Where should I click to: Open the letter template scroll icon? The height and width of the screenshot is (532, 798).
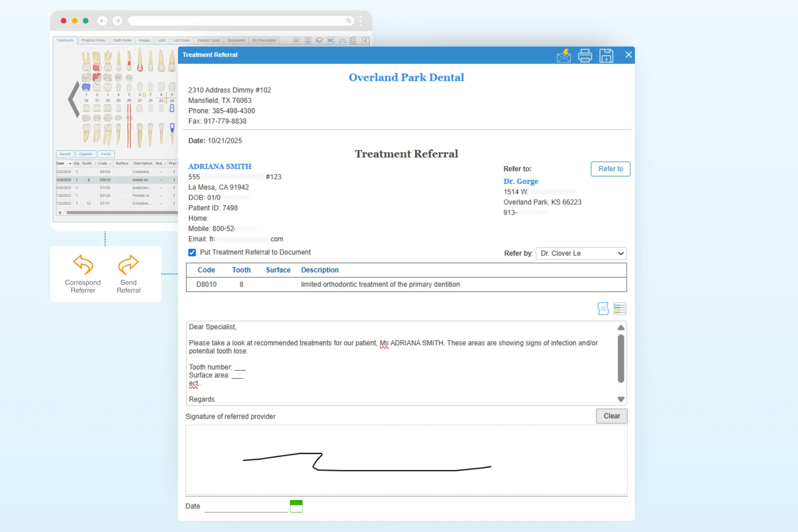pyautogui.click(x=603, y=309)
